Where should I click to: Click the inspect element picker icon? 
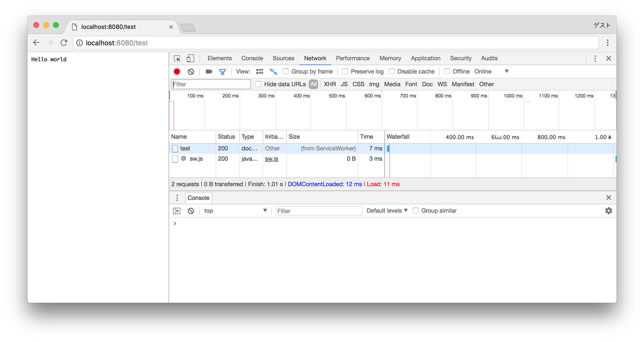pyautogui.click(x=177, y=59)
